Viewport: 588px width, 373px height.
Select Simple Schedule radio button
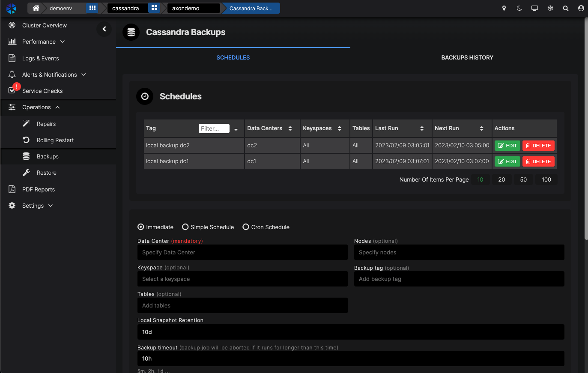pos(185,227)
